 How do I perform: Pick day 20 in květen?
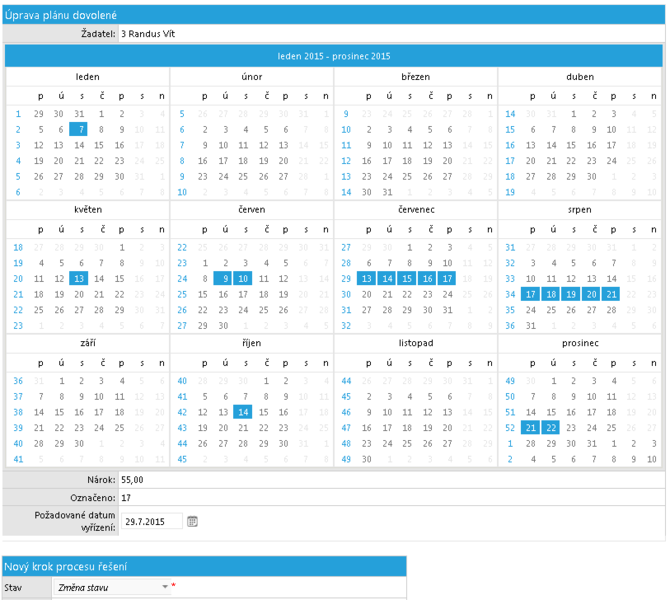click(x=79, y=294)
